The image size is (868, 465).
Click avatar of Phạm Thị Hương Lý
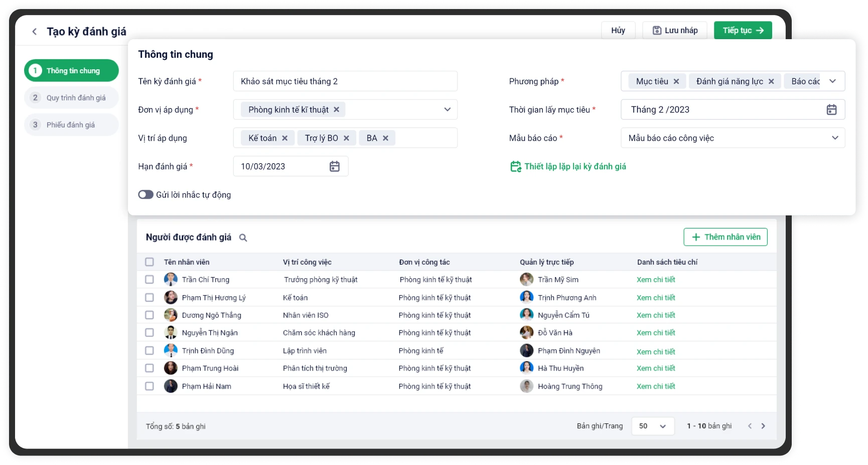[x=171, y=297]
